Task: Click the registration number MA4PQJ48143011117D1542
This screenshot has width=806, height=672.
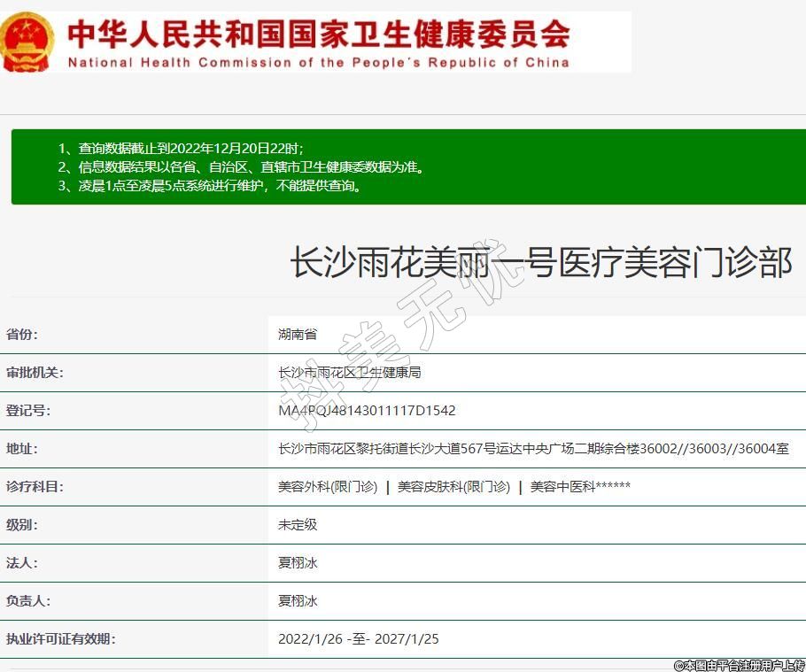Action: (x=367, y=411)
